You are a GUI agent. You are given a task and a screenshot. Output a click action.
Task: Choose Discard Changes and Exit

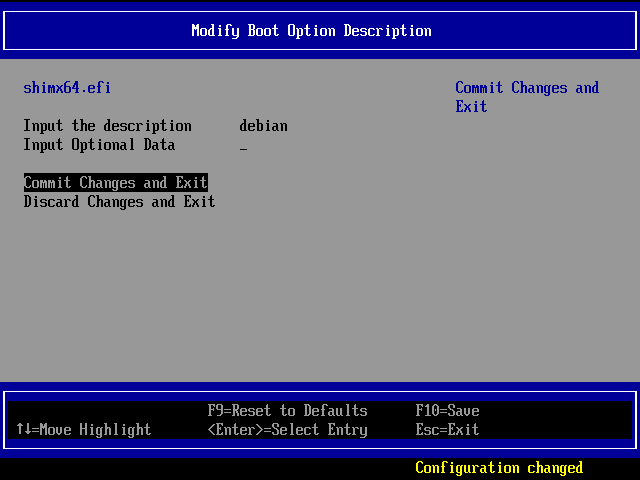point(119,202)
